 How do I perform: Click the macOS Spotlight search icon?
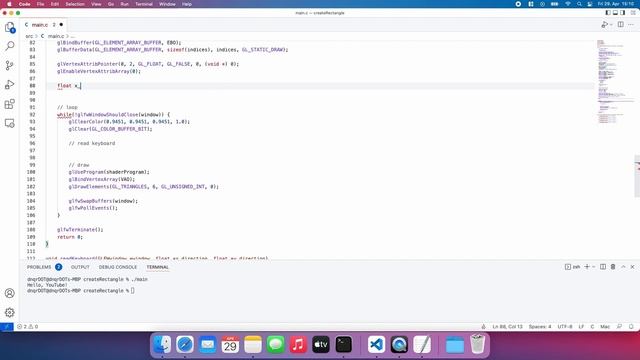point(579,4)
